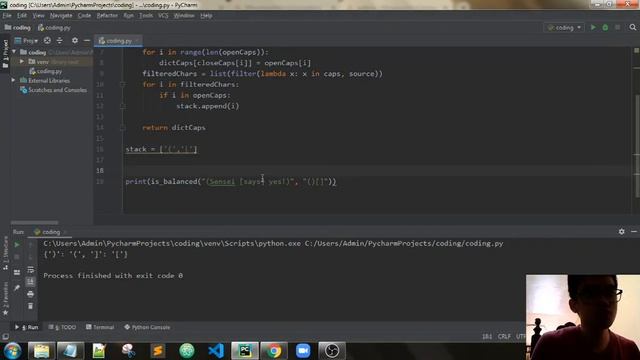640x360 pixels.
Task: Click coding folder in navigation breadcrumb
Action: (18, 27)
